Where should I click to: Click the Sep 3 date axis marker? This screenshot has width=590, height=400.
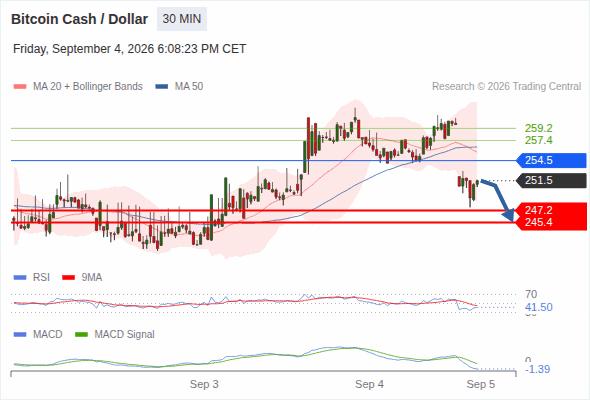pos(204,384)
